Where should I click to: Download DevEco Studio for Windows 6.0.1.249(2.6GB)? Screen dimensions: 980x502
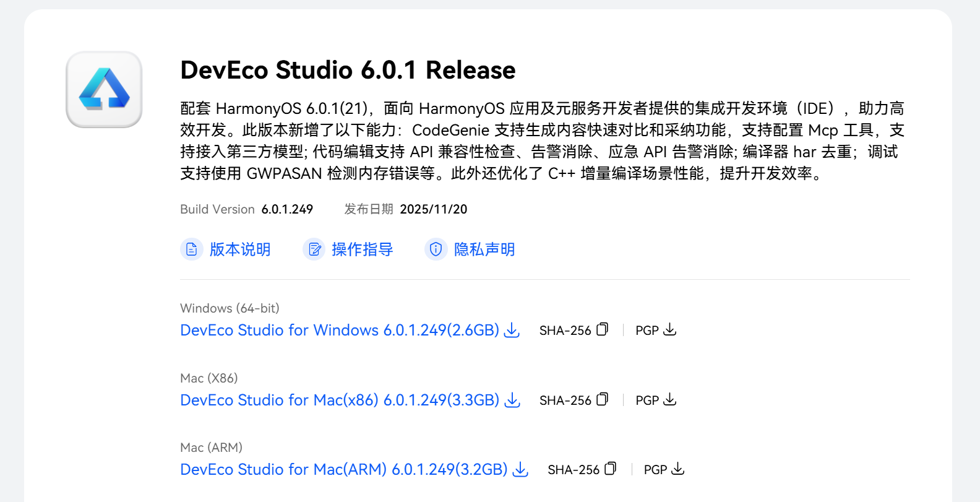(340, 331)
